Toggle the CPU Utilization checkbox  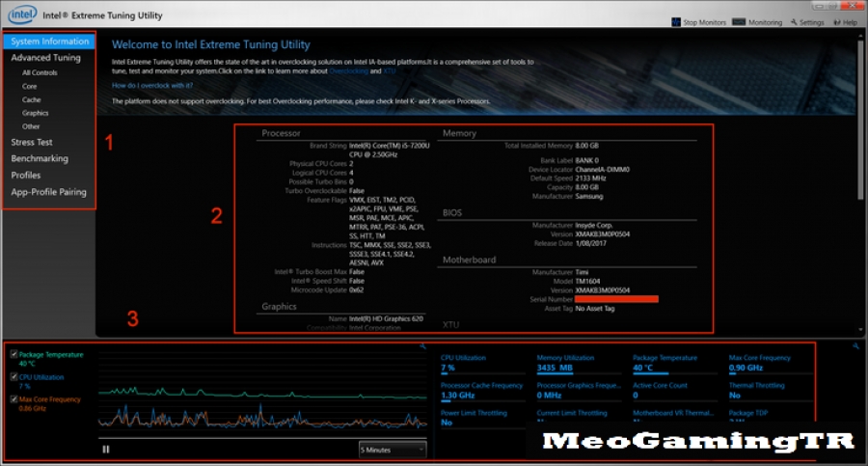[x=13, y=376]
